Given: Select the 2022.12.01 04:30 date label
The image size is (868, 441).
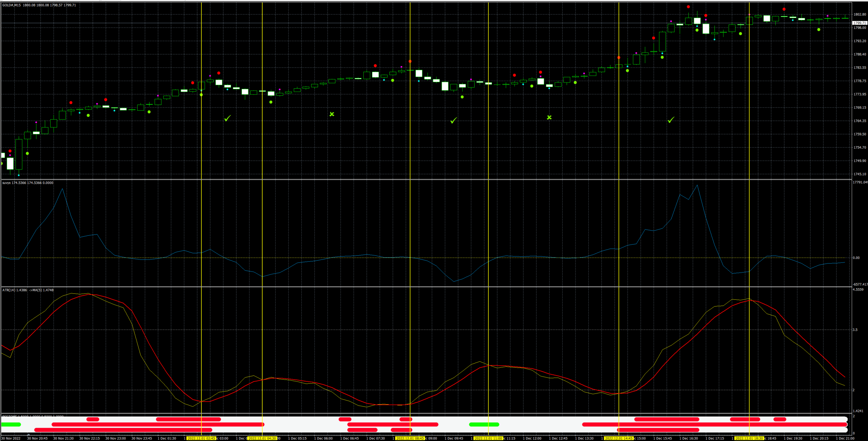Looking at the screenshot, I should click(x=262, y=438).
